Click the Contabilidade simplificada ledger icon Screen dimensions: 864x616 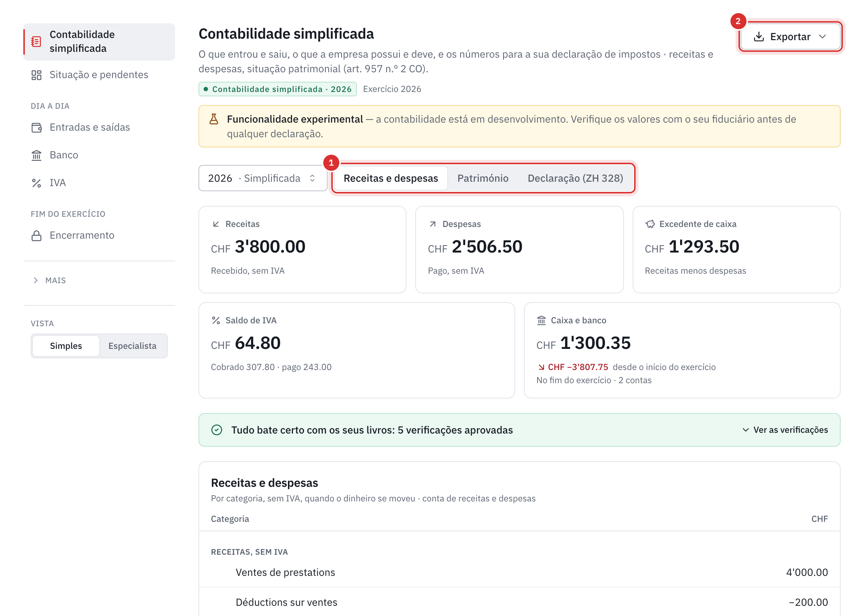pyautogui.click(x=36, y=41)
